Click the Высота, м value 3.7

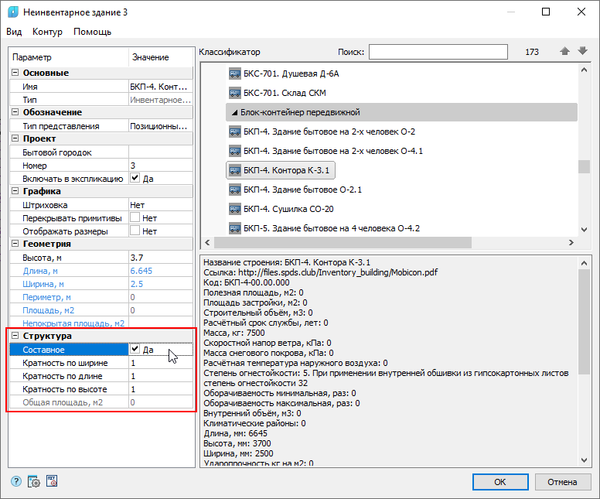click(x=160, y=258)
